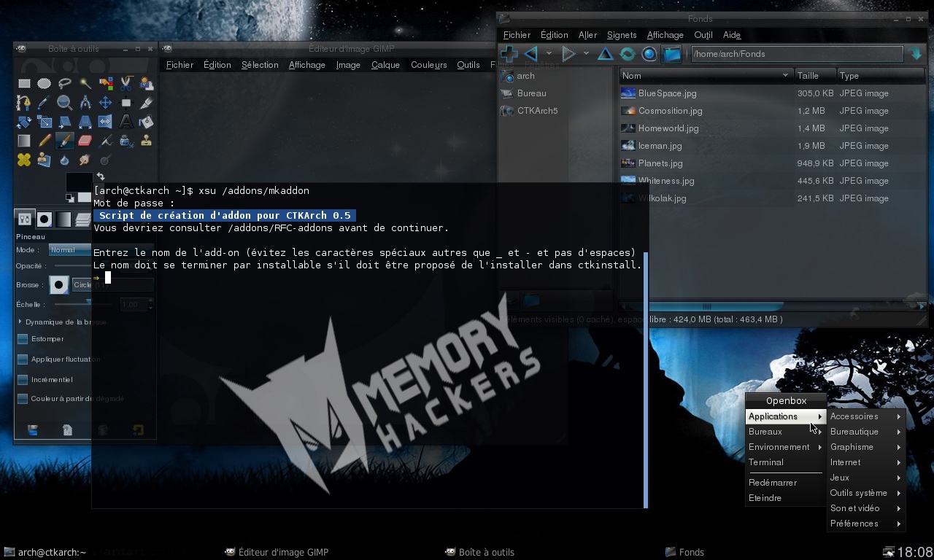Toggle the Incrémentiel checkbox

click(23, 380)
